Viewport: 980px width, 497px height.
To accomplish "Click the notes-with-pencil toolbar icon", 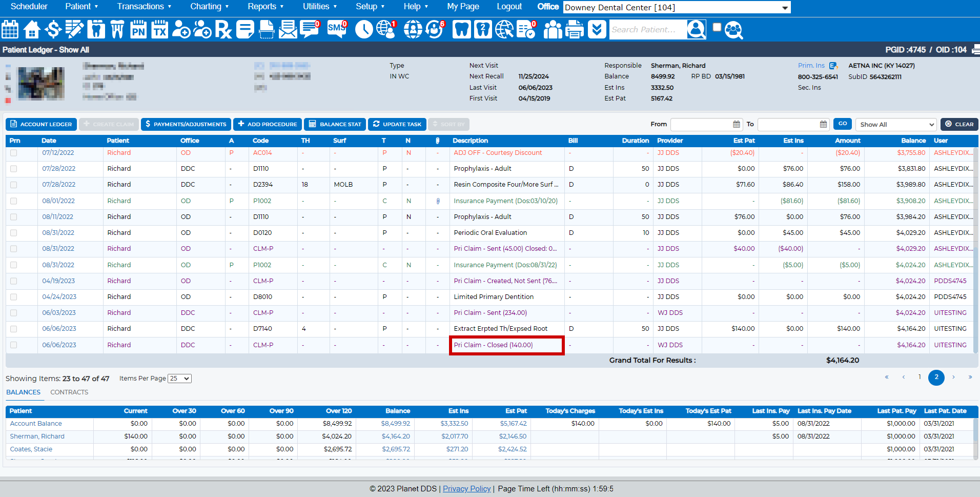I will point(74,30).
